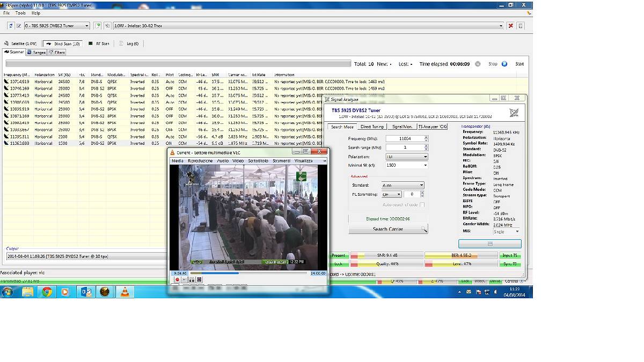Click the satellite dish icon in Signal Analyzer header

point(514,113)
